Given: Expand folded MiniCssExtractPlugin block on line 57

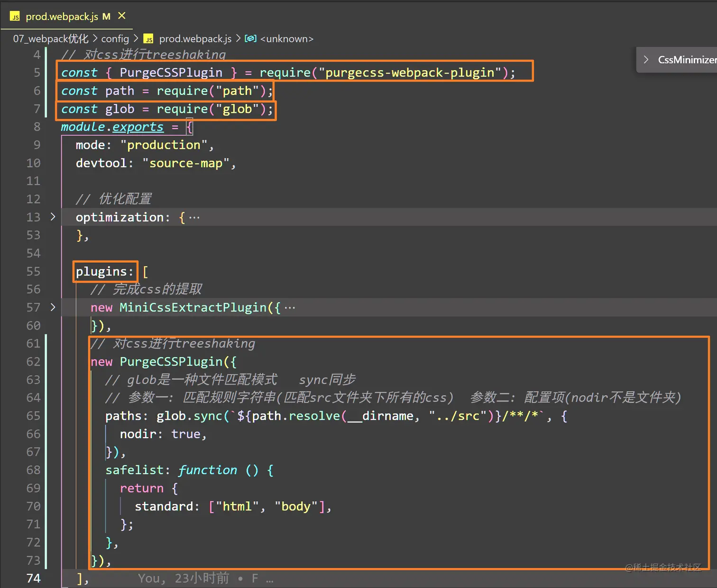Looking at the screenshot, I should tap(53, 307).
